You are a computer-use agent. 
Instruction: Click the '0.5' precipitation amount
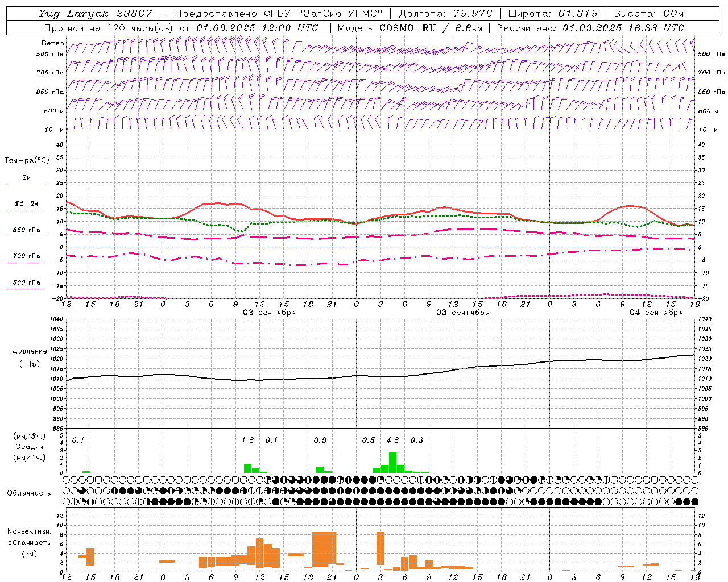coord(369,440)
